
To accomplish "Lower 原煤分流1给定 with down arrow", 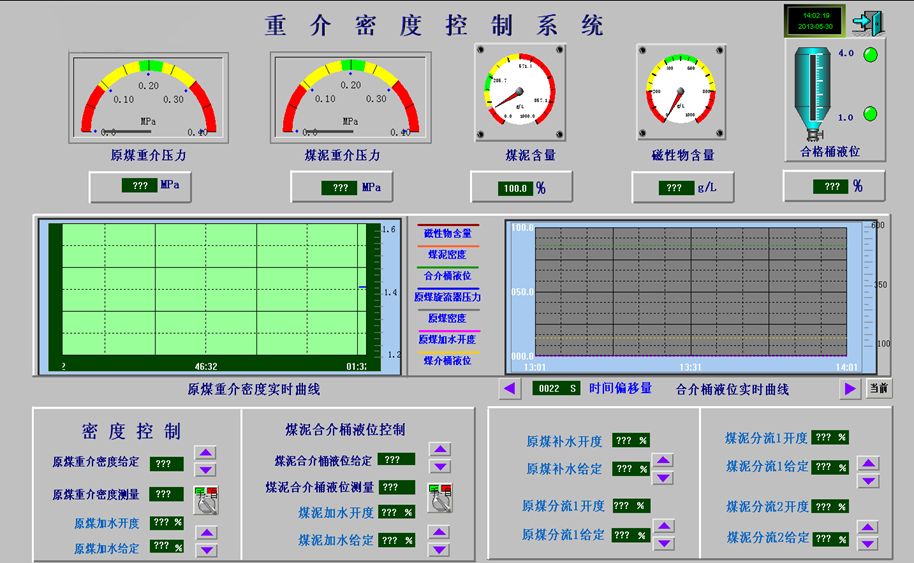I will [664, 544].
